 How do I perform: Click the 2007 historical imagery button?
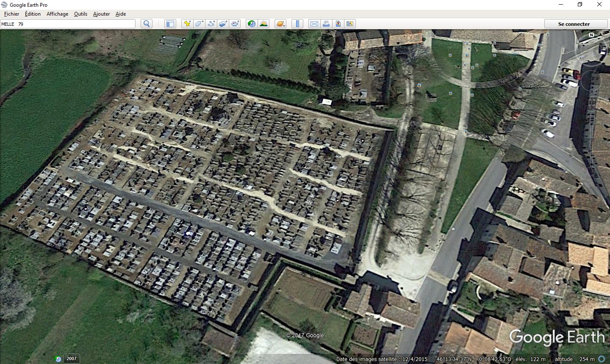pyautogui.click(x=72, y=358)
